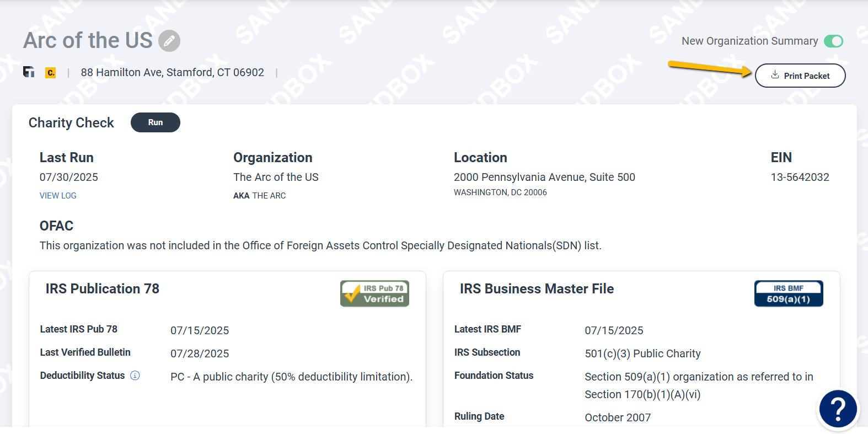Click organization name The Arc of the US
This screenshot has height=434, width=868.
(276, 177)
